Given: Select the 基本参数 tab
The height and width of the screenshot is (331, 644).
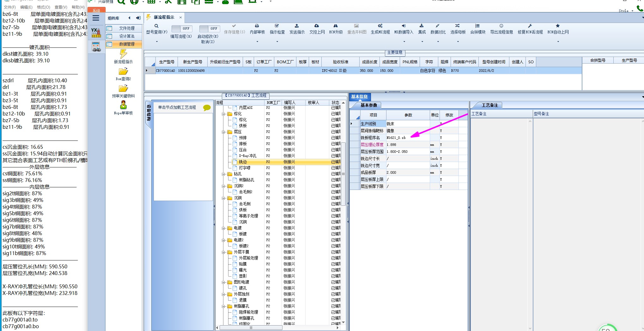Looking at the screenshot, I should [369, 105].
